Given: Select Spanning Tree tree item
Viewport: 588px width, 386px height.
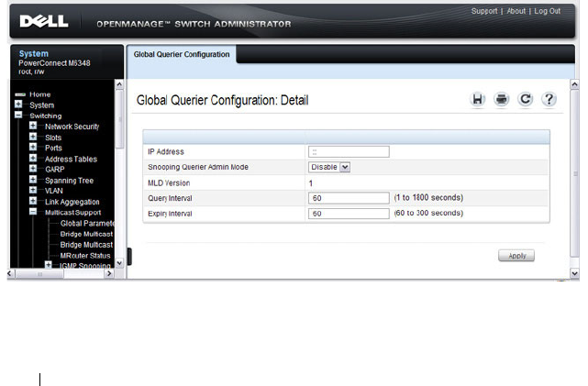Looking at the screenshot, I should (69, 181).
